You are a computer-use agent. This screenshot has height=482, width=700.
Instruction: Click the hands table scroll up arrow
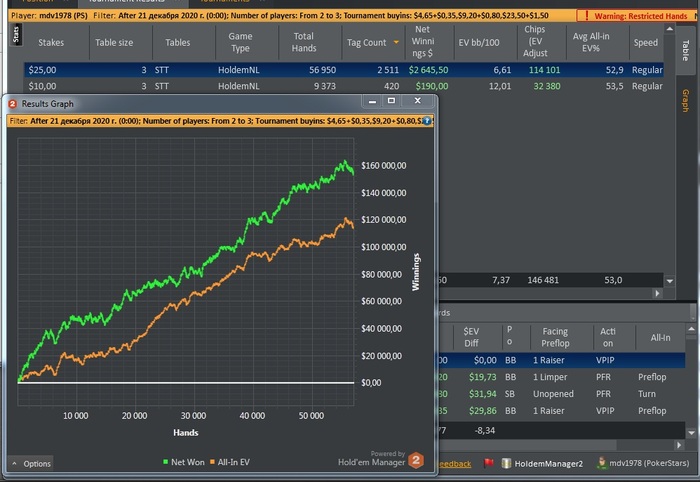(691, 329)
